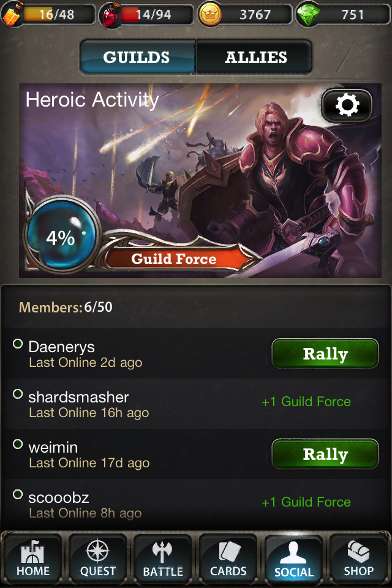Image resolution: width=392 pixels, height=588 pixels.
Task: Select member scooobz in the list
Action: click(196, 504)
